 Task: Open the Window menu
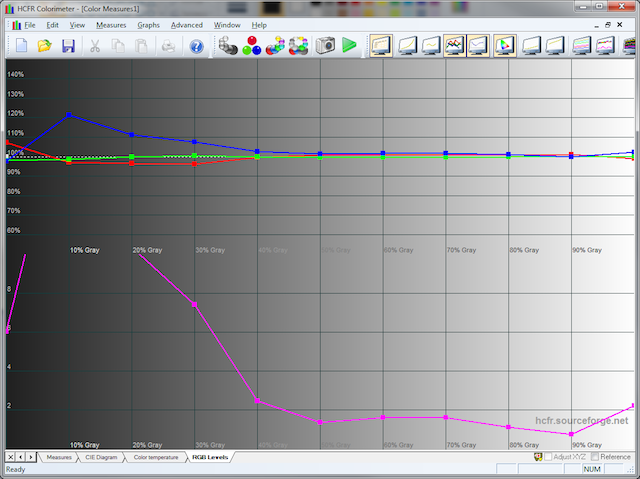tap(227, 25)
